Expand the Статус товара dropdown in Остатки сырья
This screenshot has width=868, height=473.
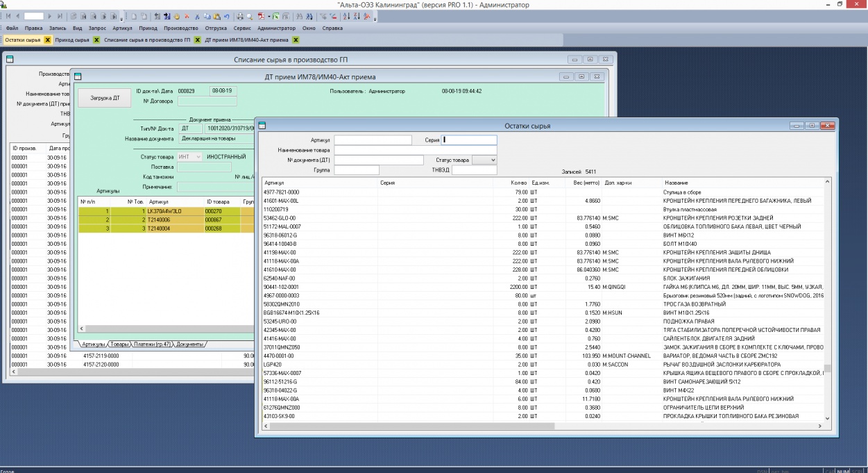pos(491,160)
